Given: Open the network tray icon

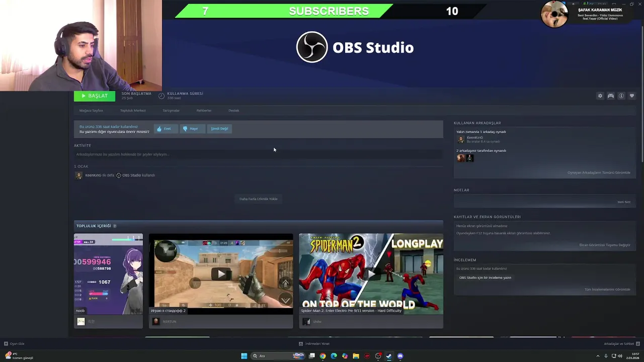Looking at the screenshot, I should coord(613,356).
